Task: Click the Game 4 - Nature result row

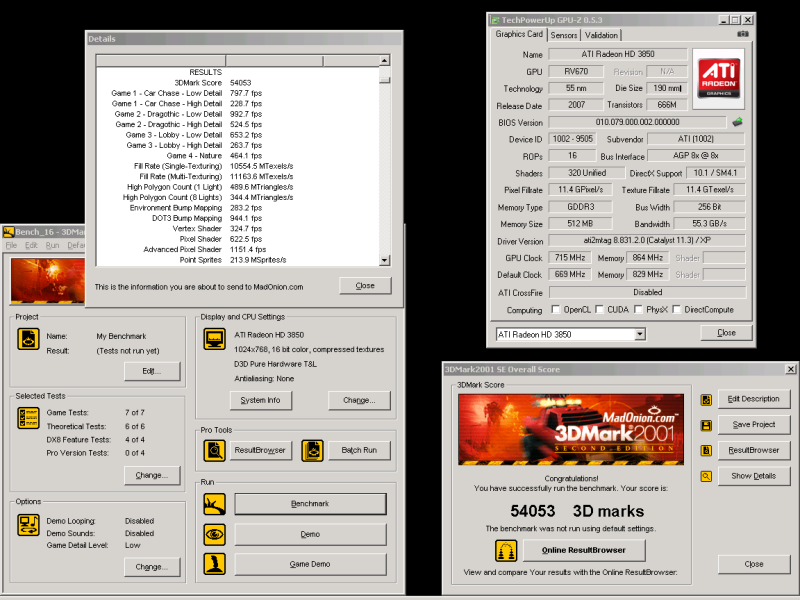Action: 238,156
